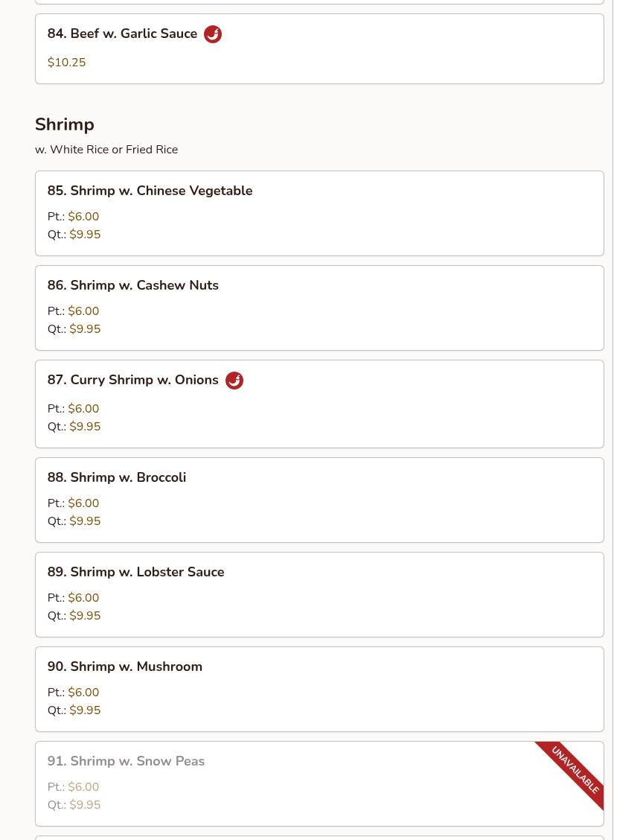The height and width of the screenshot is (840, 643).
Task: Click 91. Shrimp w. Snow Peas title
Action: click(126, 762)
